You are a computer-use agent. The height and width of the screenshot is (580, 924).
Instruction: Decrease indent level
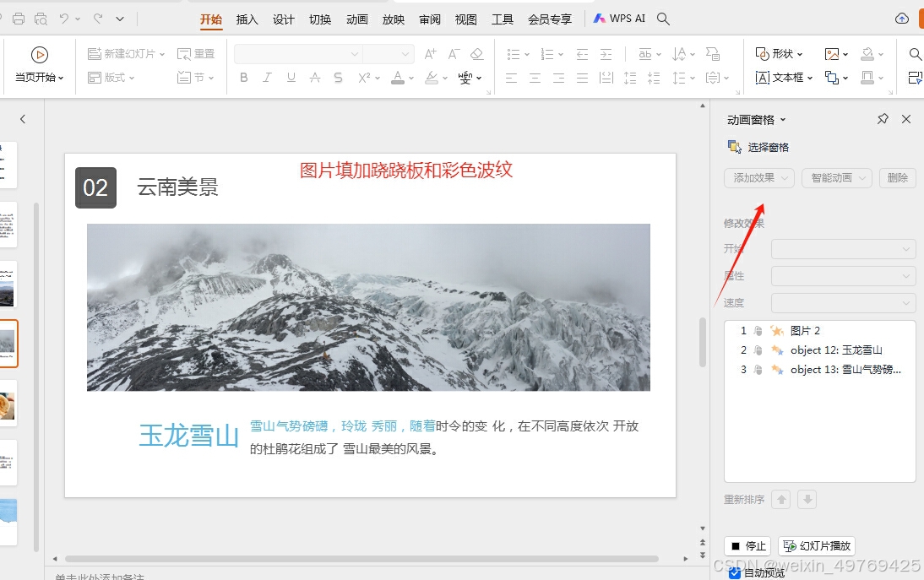tap(582, 54)
